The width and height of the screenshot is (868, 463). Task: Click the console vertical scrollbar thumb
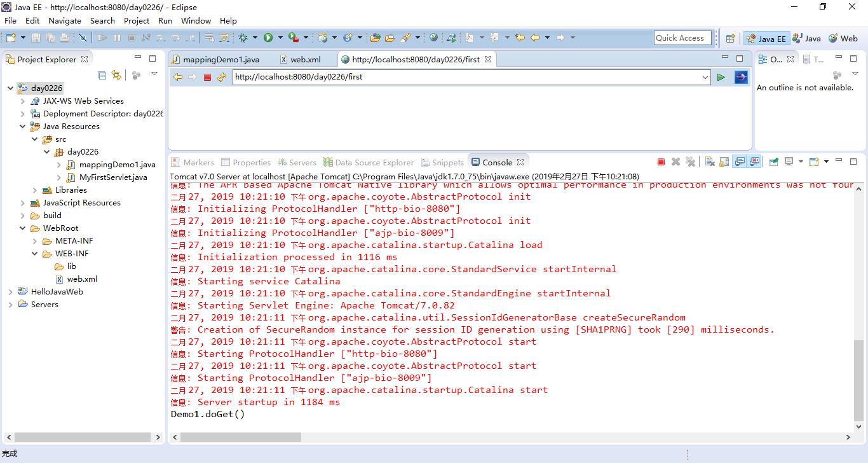(x=859, y=380)
